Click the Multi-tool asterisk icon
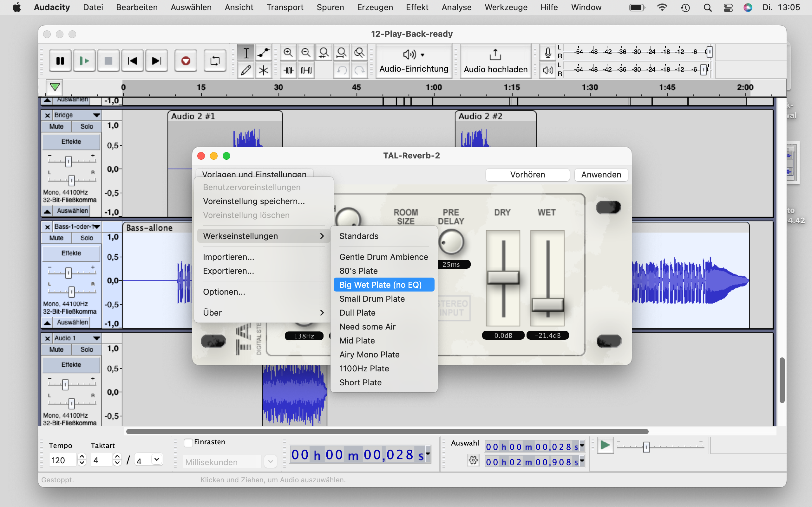The image size is (812, 507). click(x=263, y=70)
